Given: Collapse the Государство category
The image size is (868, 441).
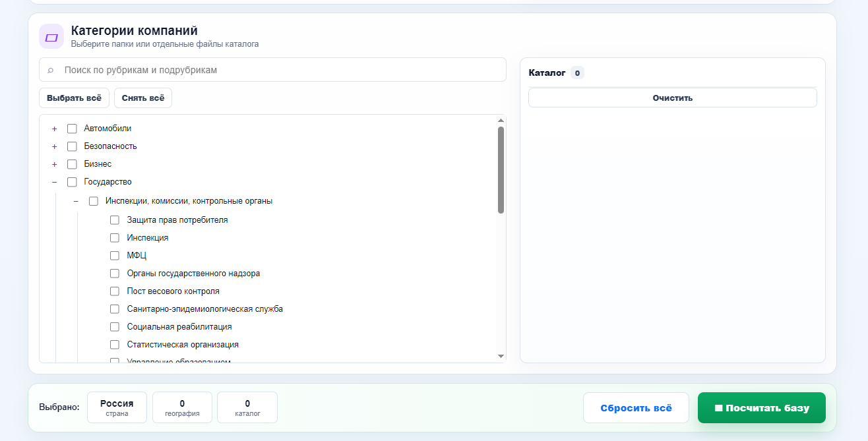Looking at the screenshot, I should (55, 182).
